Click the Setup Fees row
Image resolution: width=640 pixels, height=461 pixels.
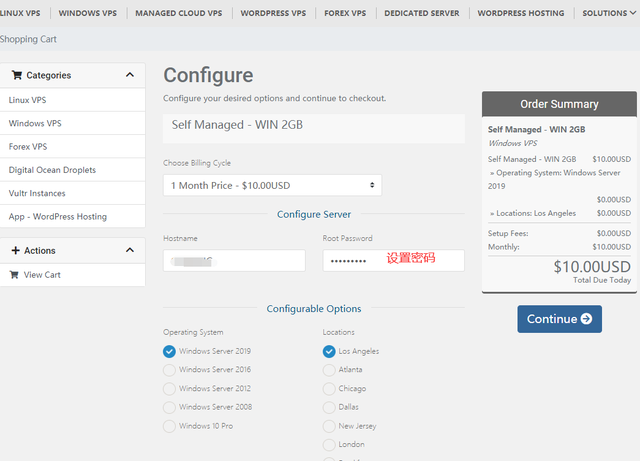click(x=559, y=234)
